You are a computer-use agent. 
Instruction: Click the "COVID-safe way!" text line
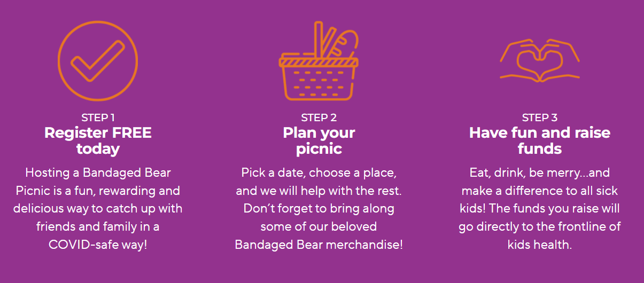(98, 245)
